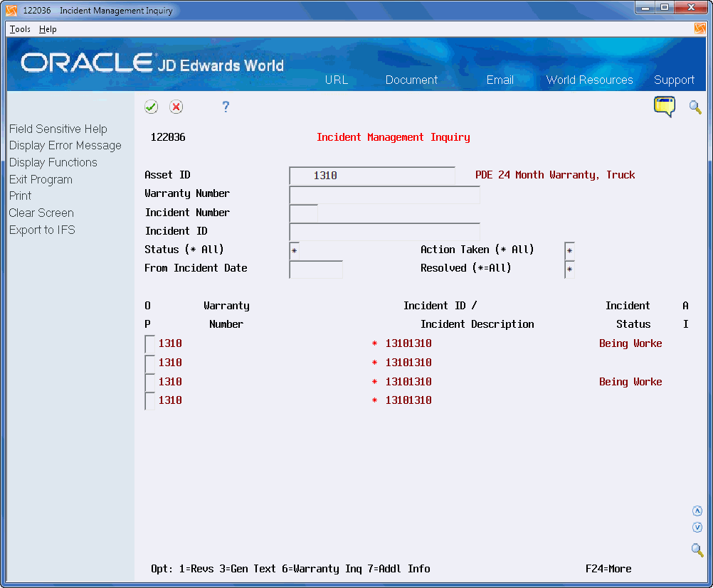
Task: Click the F24=More text
Action: coord(608,569)
